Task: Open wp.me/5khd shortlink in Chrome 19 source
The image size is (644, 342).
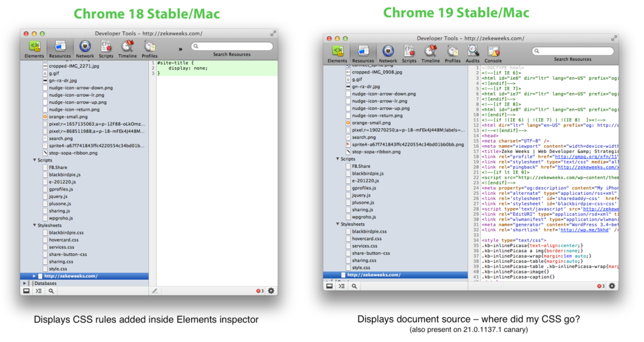Action: (x=584, y=230)
